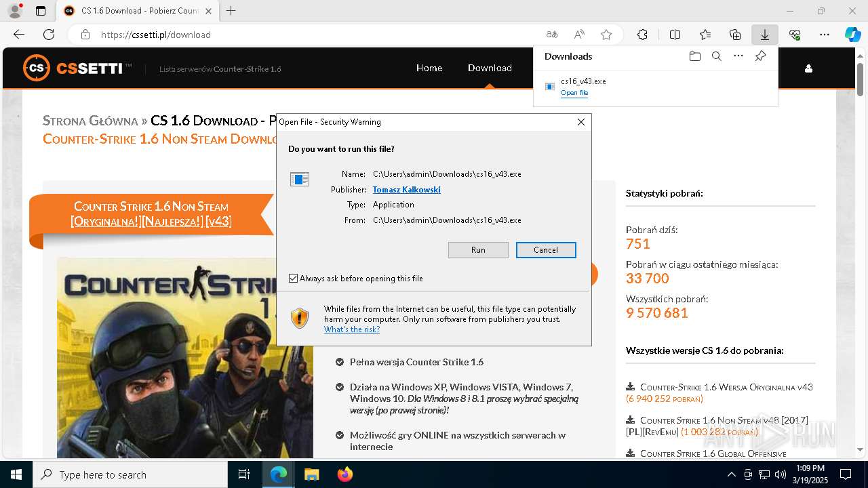This screenshot has width=868, height=488.
Task: Click the Edge profile avatar icon
Action: (x=15, y=11)
